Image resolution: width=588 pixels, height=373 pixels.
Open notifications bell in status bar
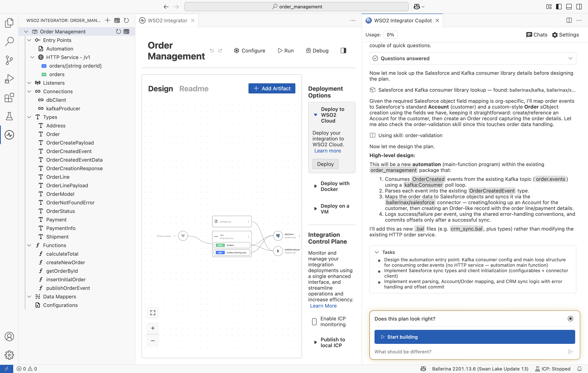579,369
